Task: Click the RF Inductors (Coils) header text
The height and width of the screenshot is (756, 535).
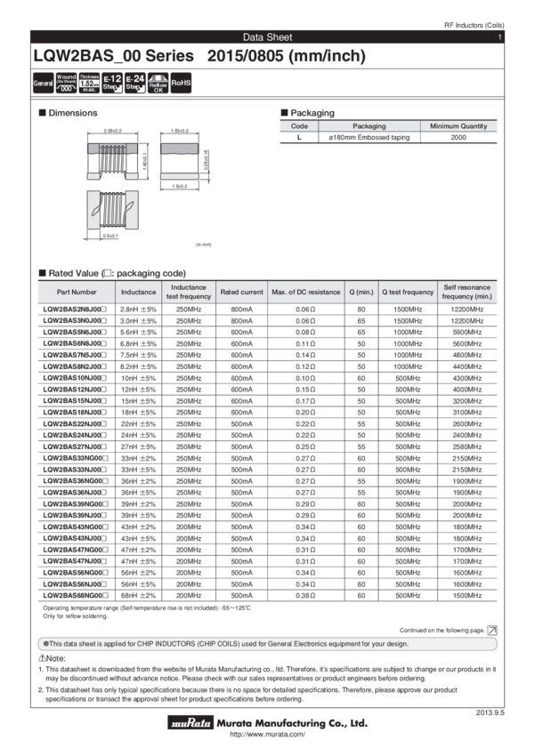Action: click(x=474, y=25)
